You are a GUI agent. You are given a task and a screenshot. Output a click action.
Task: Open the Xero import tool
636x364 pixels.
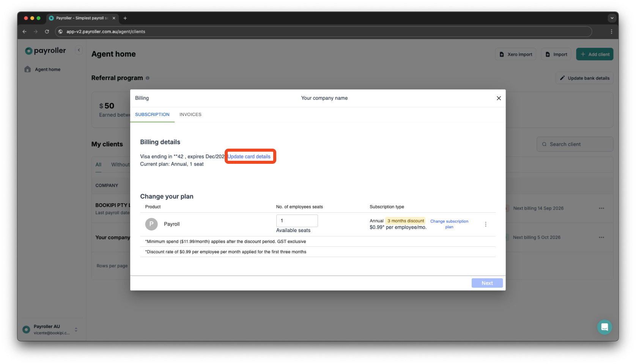(x=515, y=54)
